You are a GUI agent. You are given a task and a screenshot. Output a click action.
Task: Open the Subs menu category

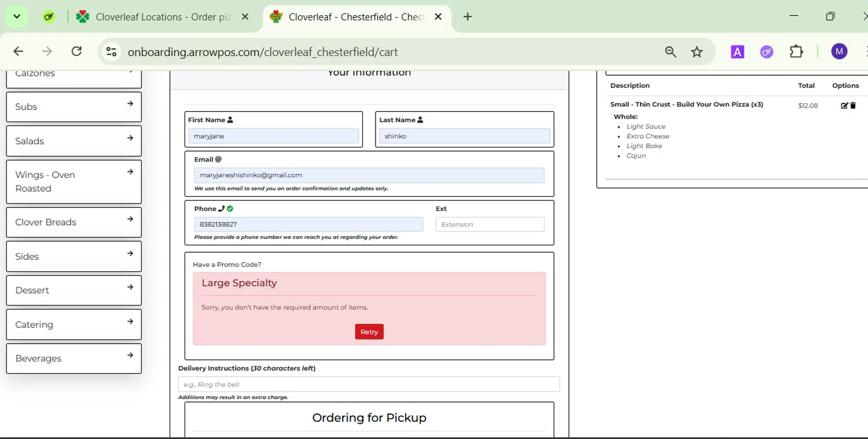[x=74, y=107]
